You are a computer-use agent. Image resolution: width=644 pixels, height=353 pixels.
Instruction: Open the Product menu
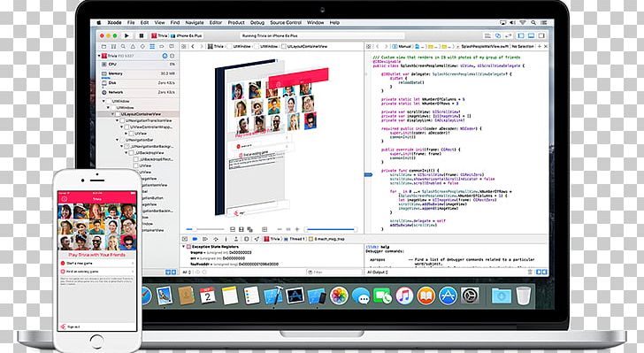pyautogui.click(x=236, y=23)
